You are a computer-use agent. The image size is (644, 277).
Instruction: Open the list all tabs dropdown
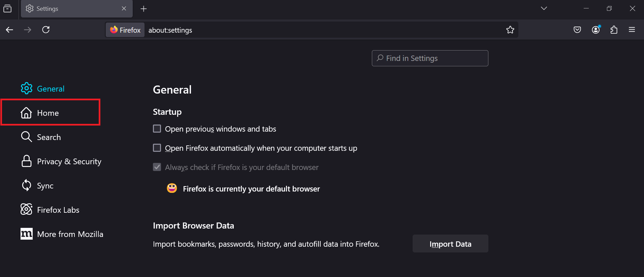click(544, 8)
